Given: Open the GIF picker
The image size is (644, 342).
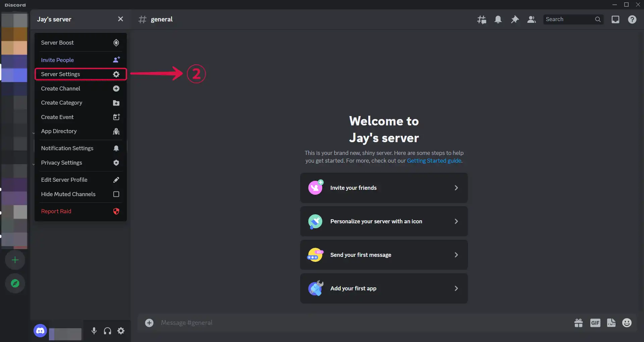Looking at the screenshot, I should tap(595, 323).
